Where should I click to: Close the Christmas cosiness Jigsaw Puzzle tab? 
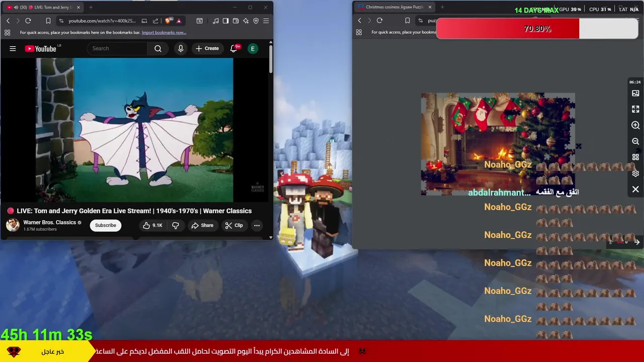pyautogui.click(x=430, y=7)
